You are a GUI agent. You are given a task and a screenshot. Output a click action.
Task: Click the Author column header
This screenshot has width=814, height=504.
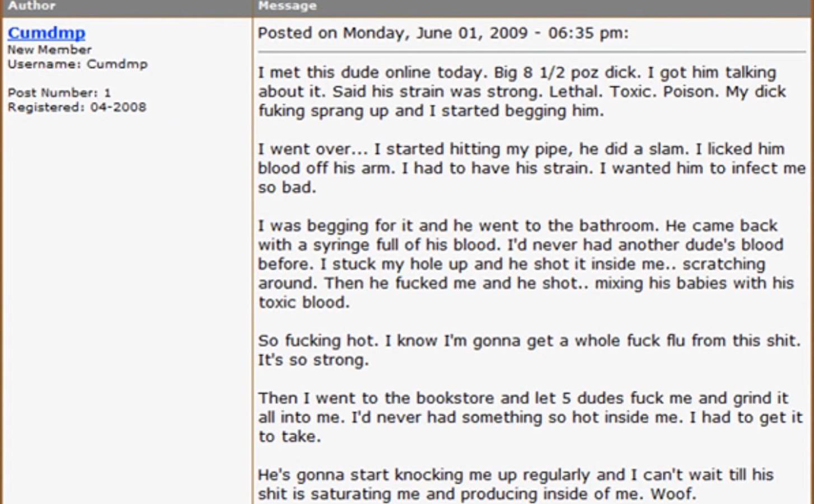pos(31,6)
